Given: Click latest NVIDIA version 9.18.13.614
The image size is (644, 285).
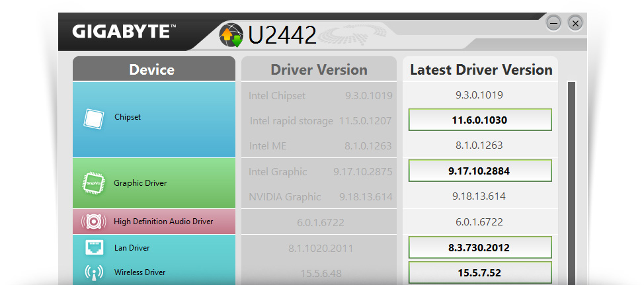Looking at the screenshot, I should tap(479, 196).
